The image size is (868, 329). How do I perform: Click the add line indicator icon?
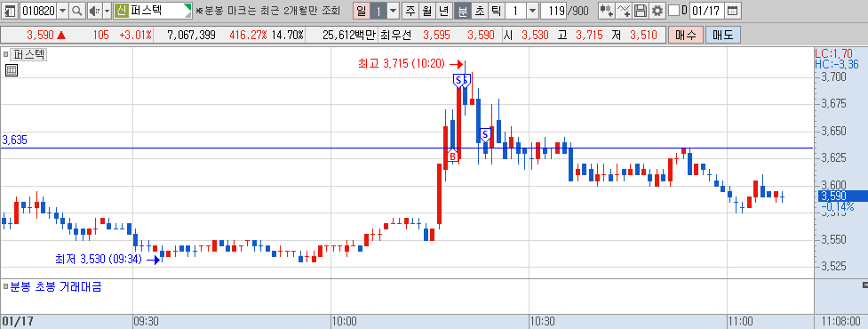pos(624,11)
